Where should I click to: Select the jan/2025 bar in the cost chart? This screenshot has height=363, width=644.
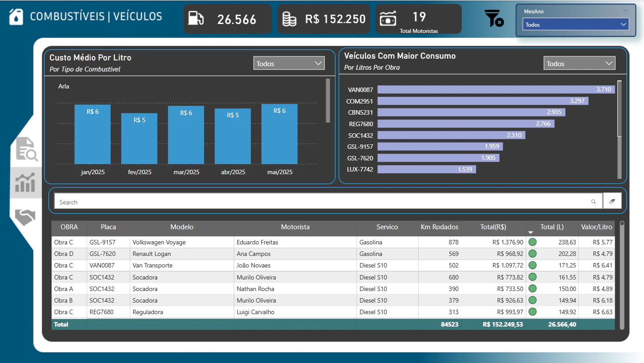point(92,134)
